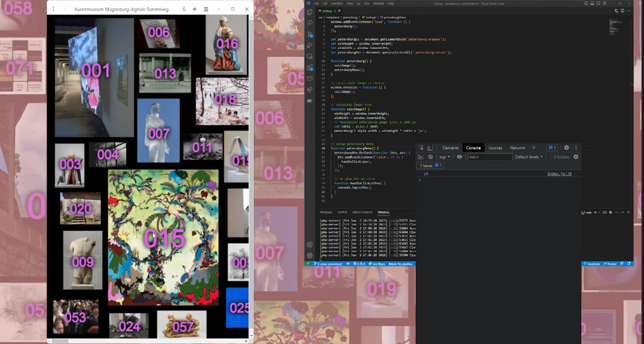This screenshot has width=644, height=344.
Task: Open changes compare icon in editor toolbar
Action: pos(616,11)
